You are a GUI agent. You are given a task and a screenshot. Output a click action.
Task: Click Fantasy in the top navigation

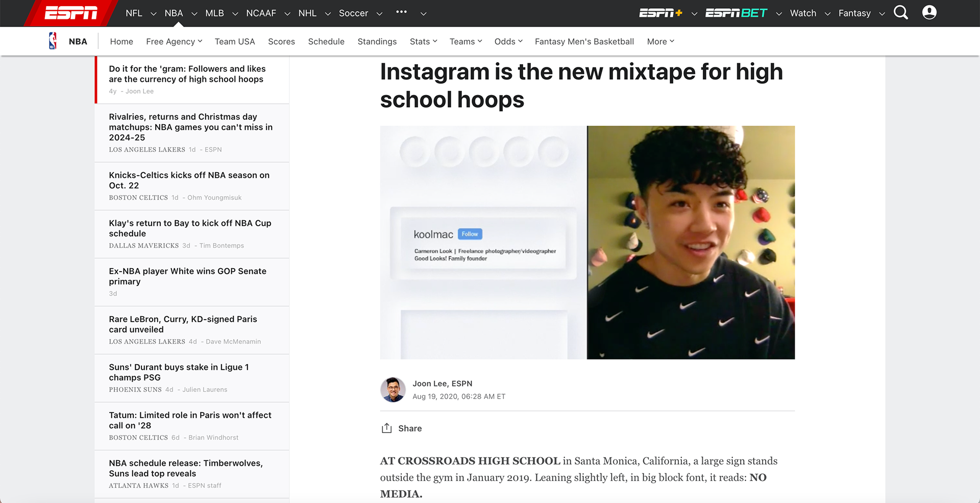click(x=854, y=13)
